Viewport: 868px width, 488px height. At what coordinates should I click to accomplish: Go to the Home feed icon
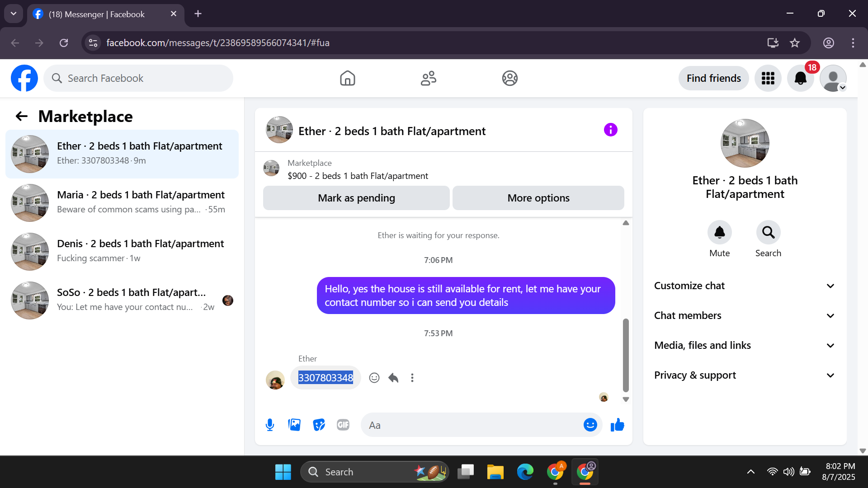point(347,78)
